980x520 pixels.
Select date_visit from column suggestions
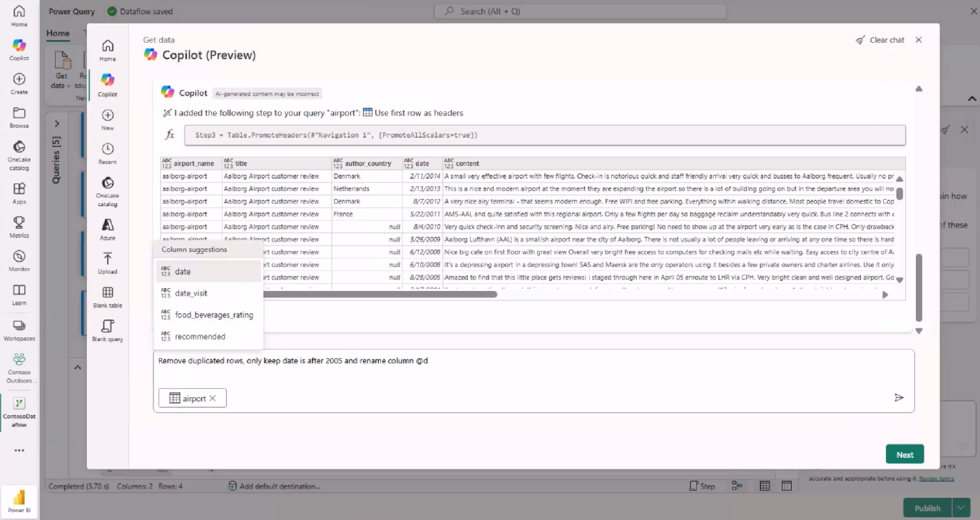(190, 293)
